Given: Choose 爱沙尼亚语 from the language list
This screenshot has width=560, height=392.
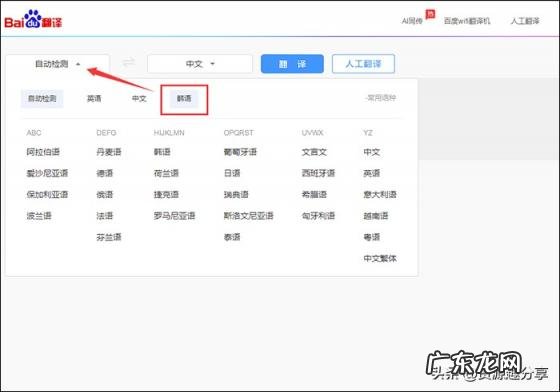Looking at the screenshot, I should (x=47, y=174).
